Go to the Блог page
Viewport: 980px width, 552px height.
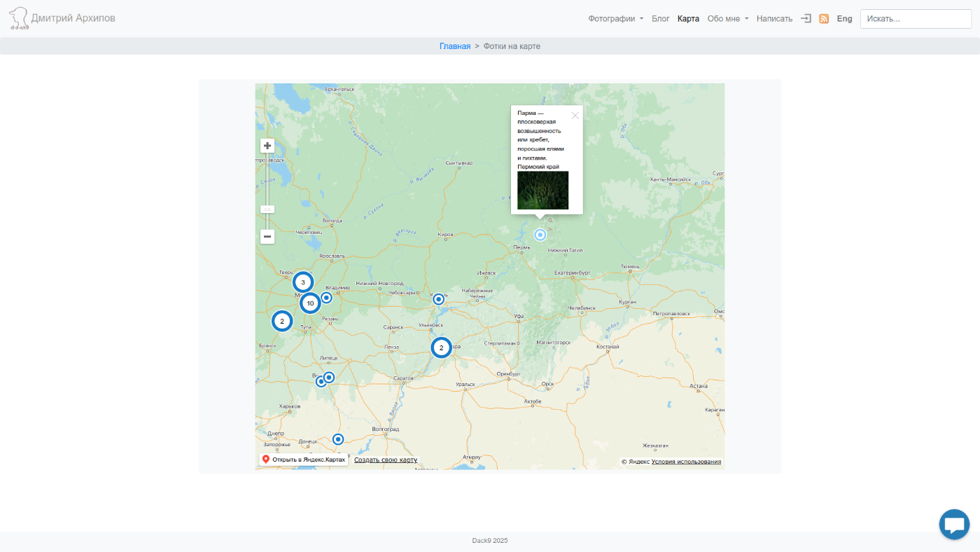point(661,19)
